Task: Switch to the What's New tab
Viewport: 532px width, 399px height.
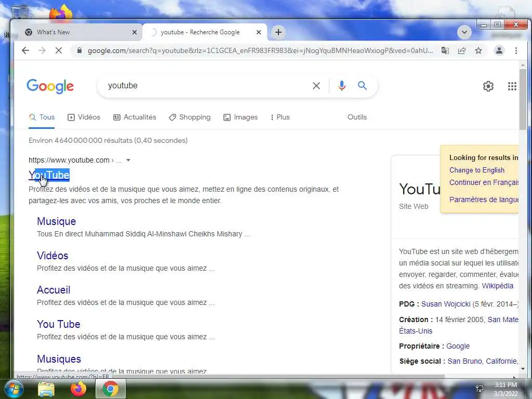Action: [80, 32]
